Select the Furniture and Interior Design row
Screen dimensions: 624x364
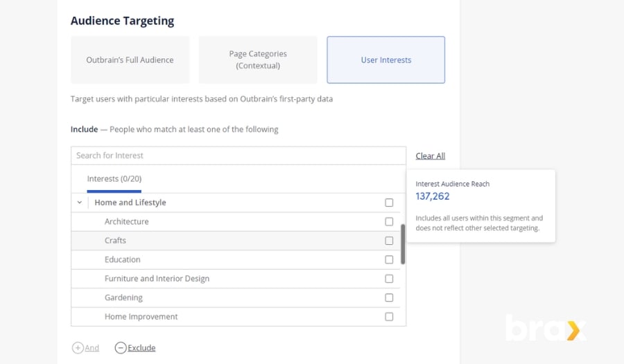(x=236, y=279)
